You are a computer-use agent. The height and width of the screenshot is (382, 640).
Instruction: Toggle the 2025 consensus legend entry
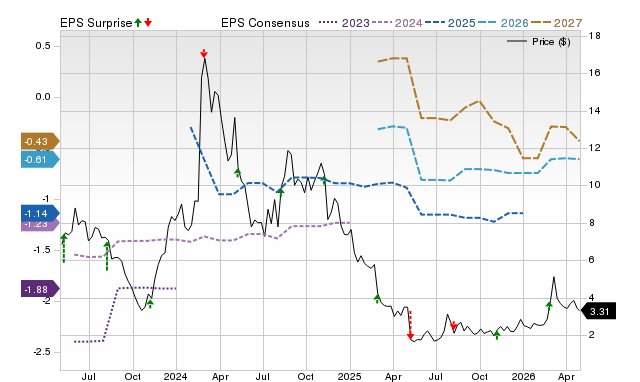click(450, 23)
